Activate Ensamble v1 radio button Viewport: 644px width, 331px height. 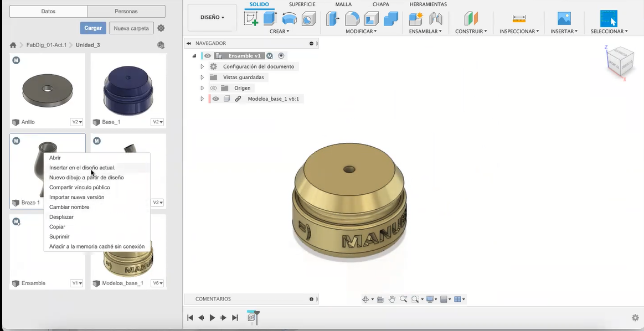tap(281, 56)
